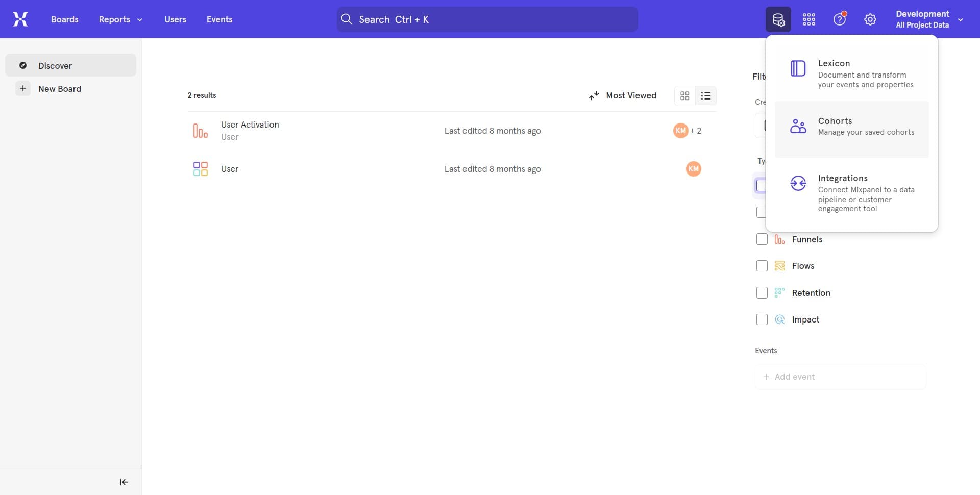980x495 pixels.
Task: Select the Discover compass icon
Action: tap(23, 65)
